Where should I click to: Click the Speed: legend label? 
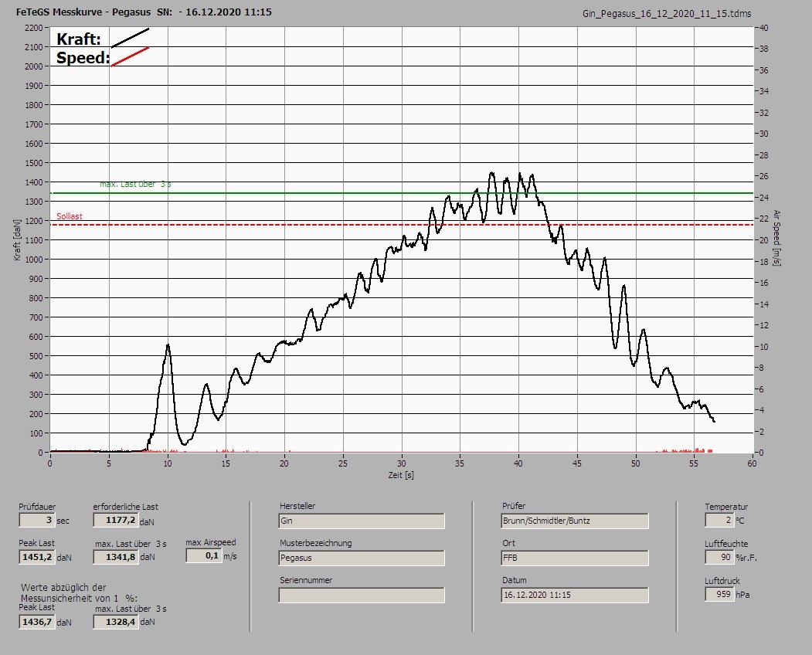click(83, 57)
